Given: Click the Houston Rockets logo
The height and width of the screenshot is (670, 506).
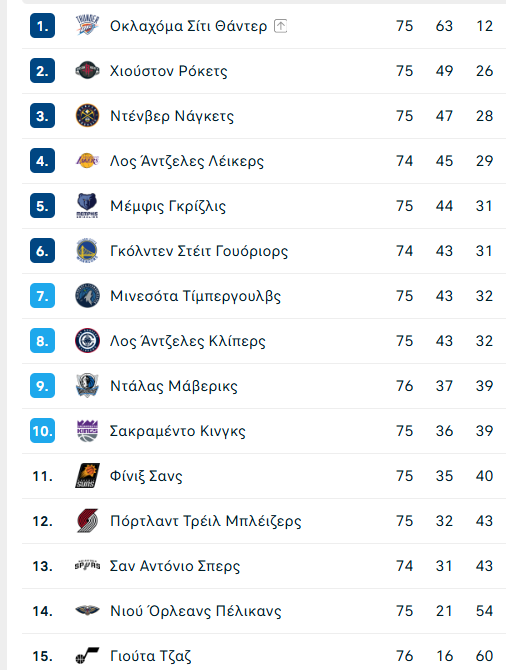Looking at the screenshot, I should tap(87, 71).
